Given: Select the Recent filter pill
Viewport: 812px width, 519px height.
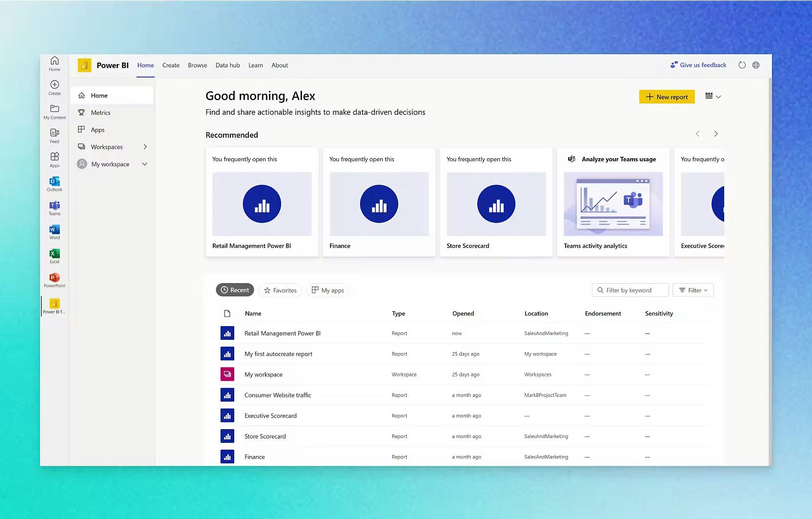Looking at the screenshot, I should click(x=235, y=290).
